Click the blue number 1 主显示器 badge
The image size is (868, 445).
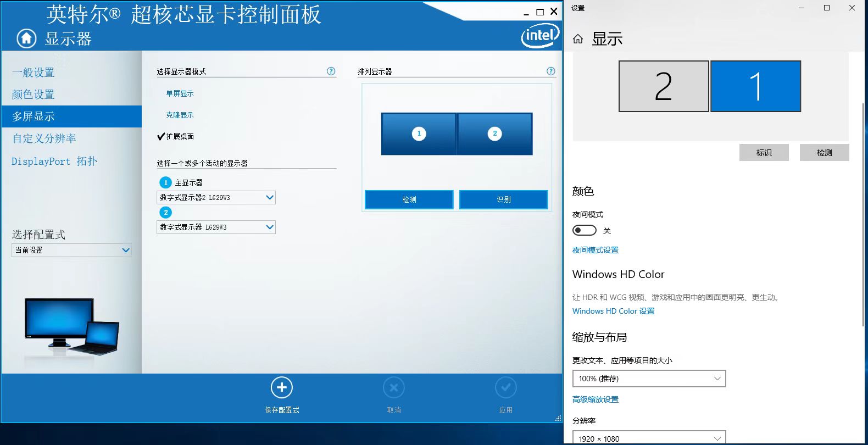pyautogui.click(x=165, y=182)
